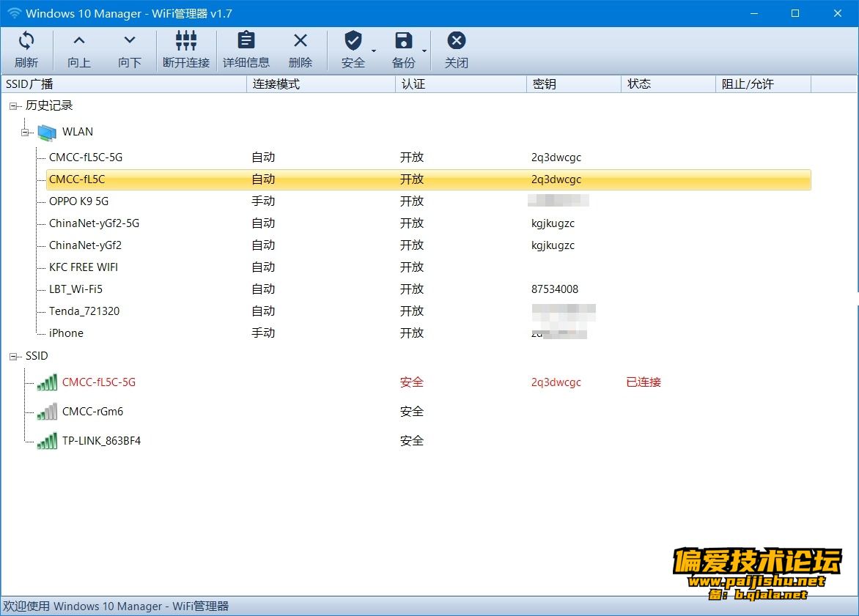Open the 安全 dropdown arrow

374,51
